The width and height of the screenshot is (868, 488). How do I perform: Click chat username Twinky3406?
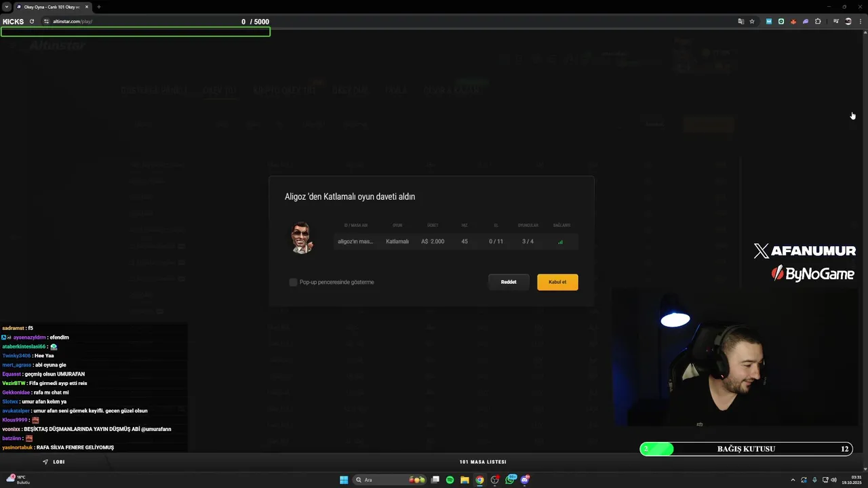tap(16, 356)
